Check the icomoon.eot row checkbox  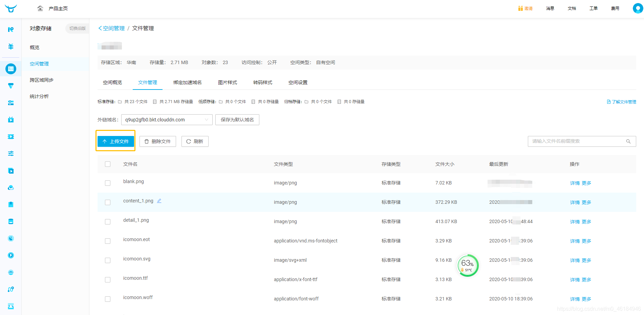pos(108,241)
